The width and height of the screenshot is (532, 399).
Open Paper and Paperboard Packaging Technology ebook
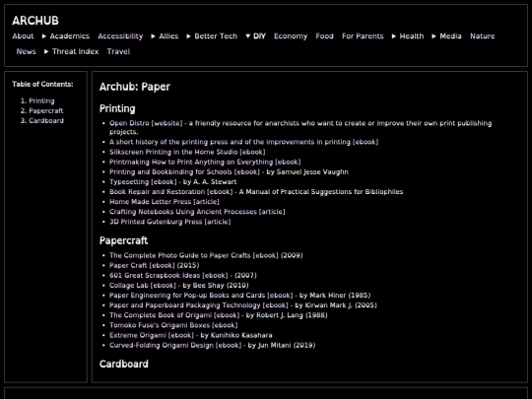coord(198,305)
